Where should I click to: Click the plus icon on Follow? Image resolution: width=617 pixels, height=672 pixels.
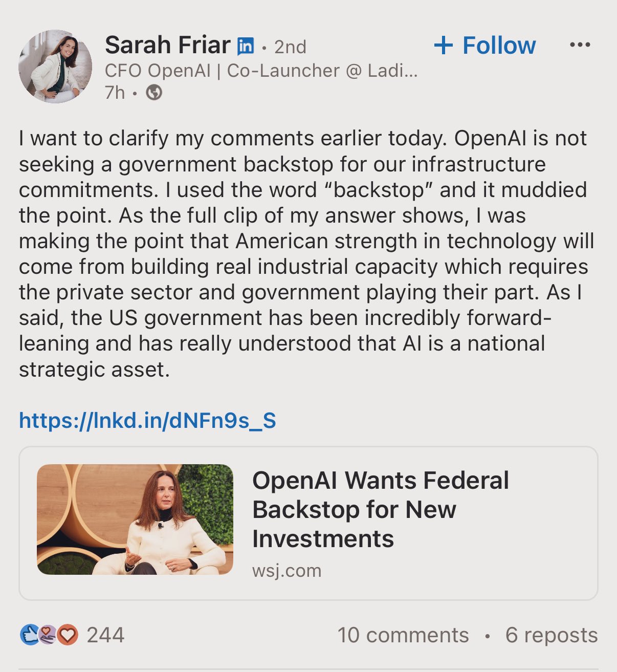[443, 46]
